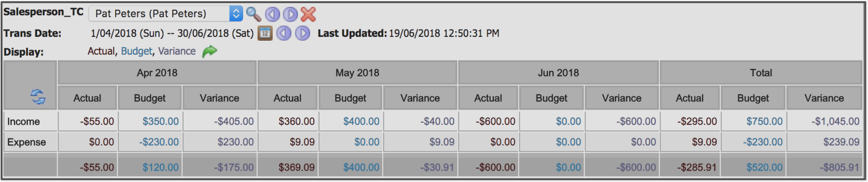868x182 pixels.
Task: Open the Trans Date calendar picker
Action: (265, 33)
